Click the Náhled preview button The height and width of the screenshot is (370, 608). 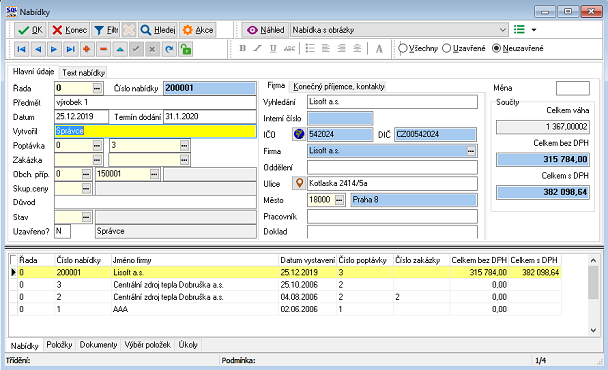(266, 30)
